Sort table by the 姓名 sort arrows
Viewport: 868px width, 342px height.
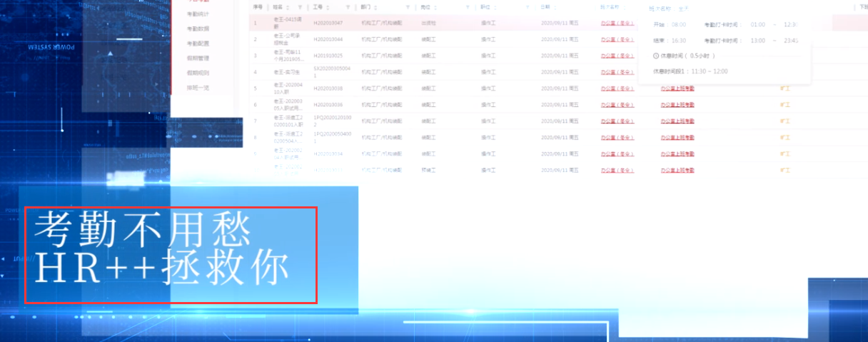[x=288, y=7]
